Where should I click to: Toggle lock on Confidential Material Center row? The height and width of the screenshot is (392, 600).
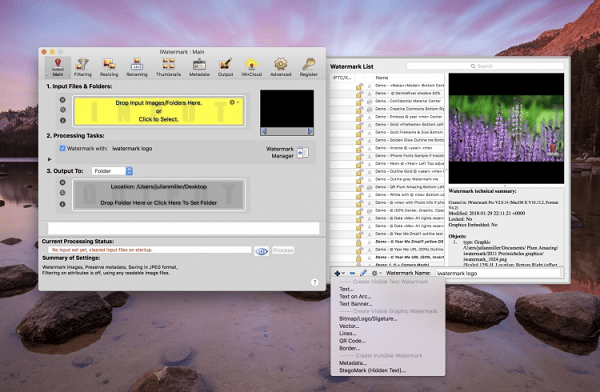tap(359, 102)
